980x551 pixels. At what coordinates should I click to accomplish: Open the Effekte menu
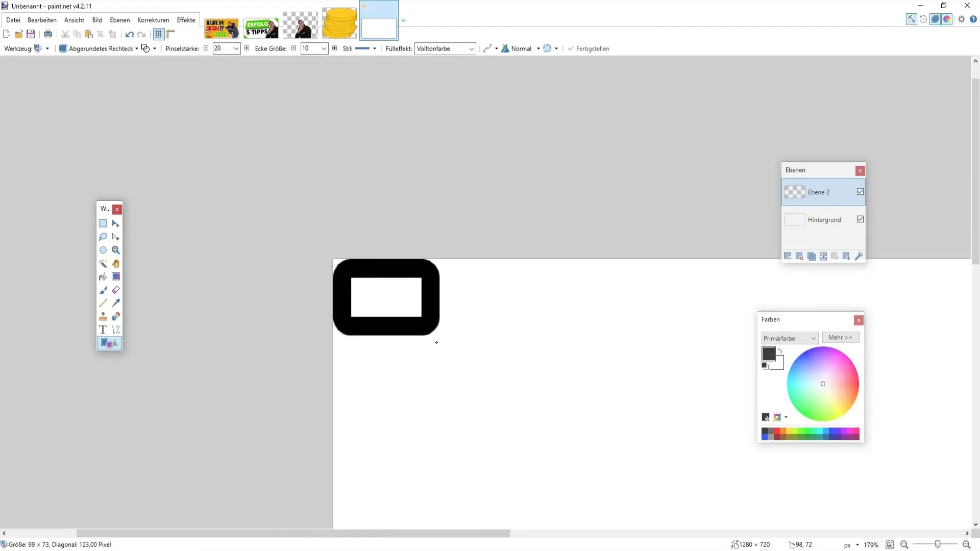click(x=186, y=19)
